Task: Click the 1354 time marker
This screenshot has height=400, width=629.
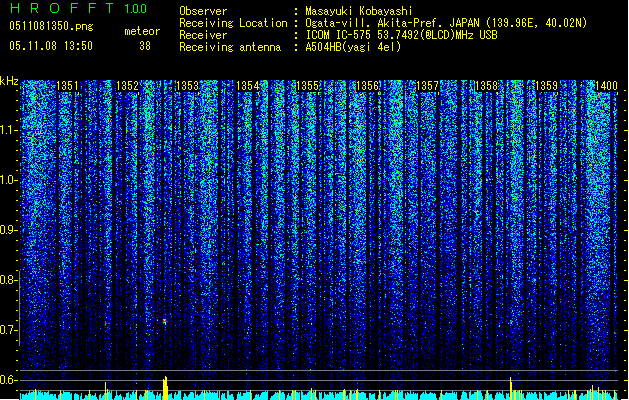Action: (x=248, y=86)
